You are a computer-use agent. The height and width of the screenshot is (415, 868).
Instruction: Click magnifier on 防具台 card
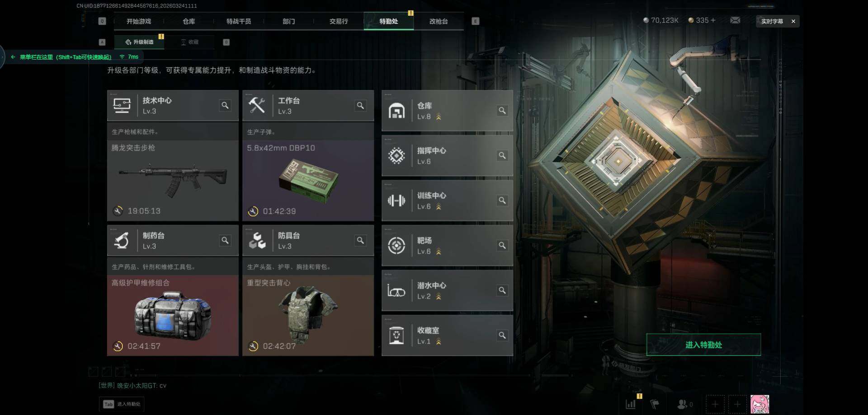pos(360,240)
